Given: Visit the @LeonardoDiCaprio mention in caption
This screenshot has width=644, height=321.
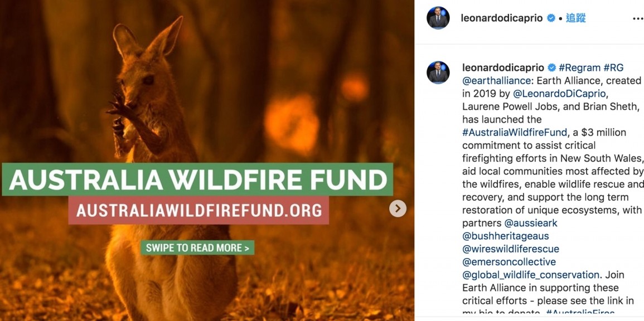Looking at the screenshot, I should [x=559, y=93].
